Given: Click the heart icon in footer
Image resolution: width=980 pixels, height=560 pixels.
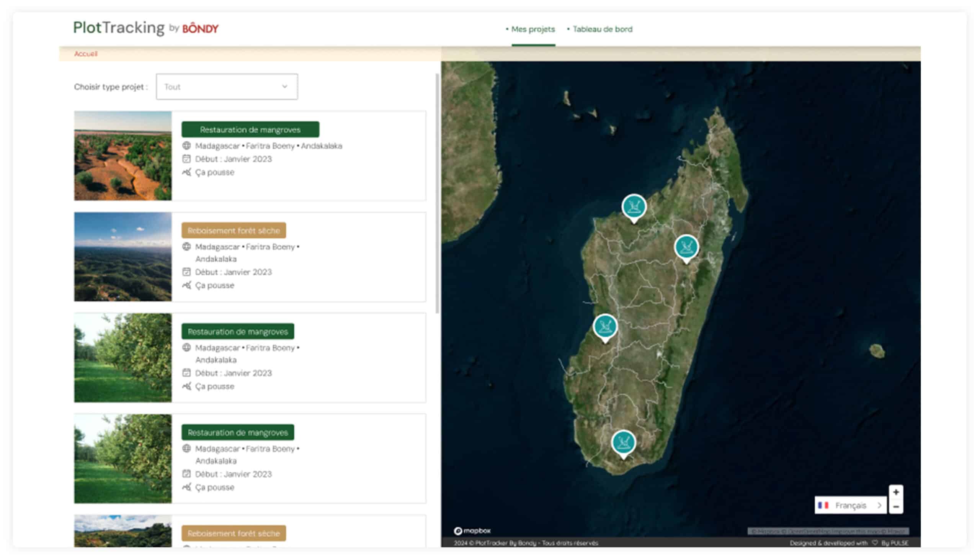Looking at the screenshot, I should [x=875, y=543].
